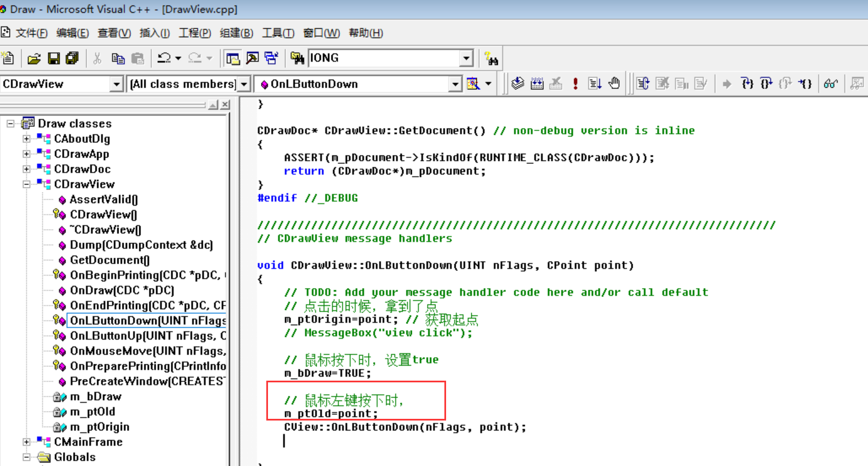Screen dimensions: 868x466
Task: Click the Step Over braces icon
Action: [766, 84]
